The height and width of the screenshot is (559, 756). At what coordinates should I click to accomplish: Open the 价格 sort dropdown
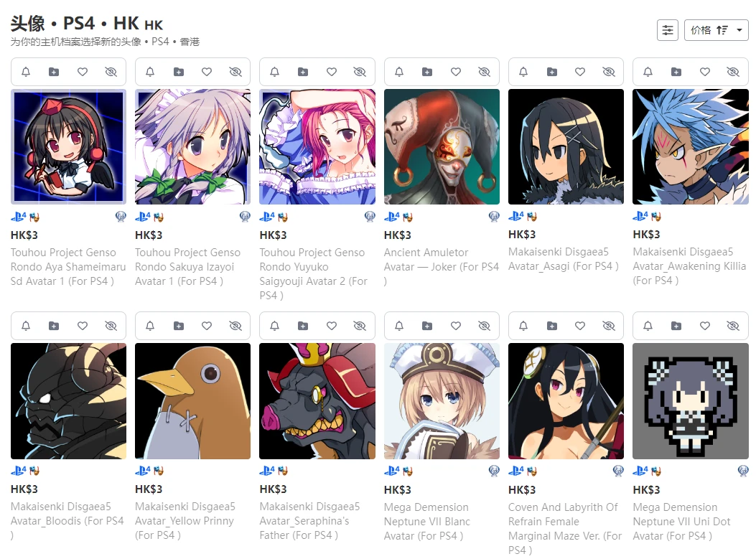pos(716,30)
